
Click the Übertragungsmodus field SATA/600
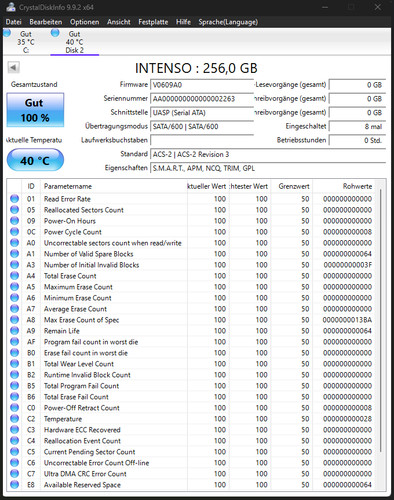pyautogui.click(x=202, y=127)
